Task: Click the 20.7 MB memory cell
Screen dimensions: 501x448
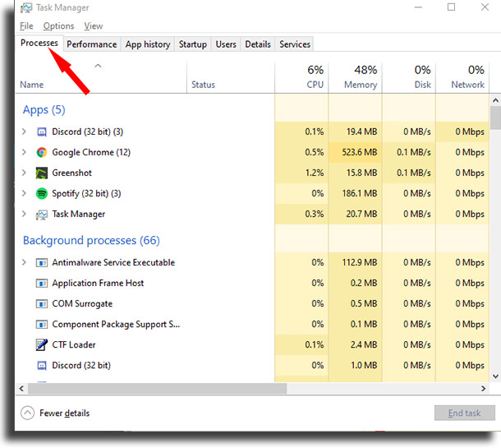Action: click(x=356, y=214)
